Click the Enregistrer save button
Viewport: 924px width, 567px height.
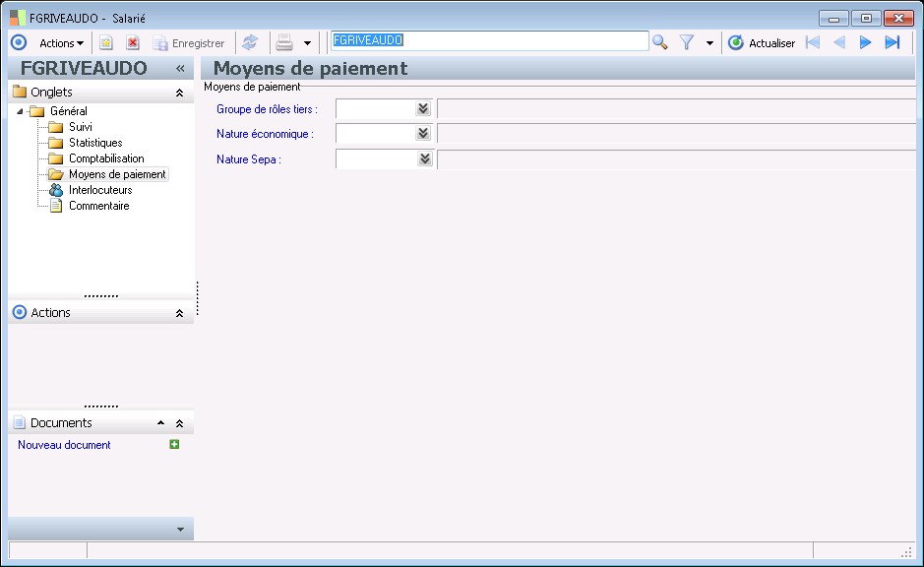189,43
